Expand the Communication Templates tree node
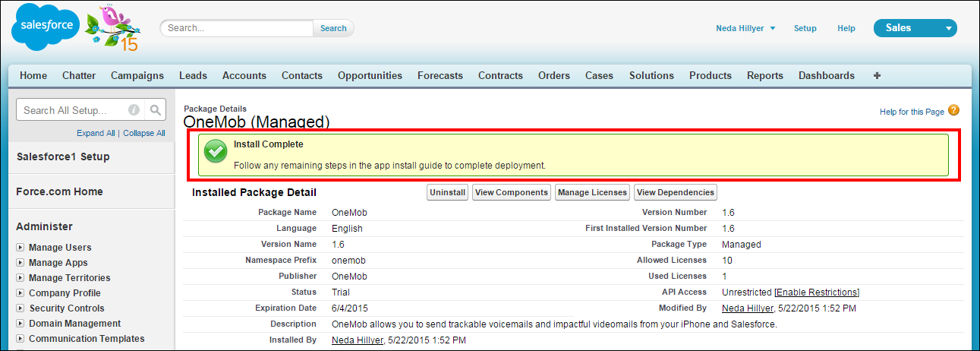The width and height of the screenshot is (980, 351). pos(20,339)
